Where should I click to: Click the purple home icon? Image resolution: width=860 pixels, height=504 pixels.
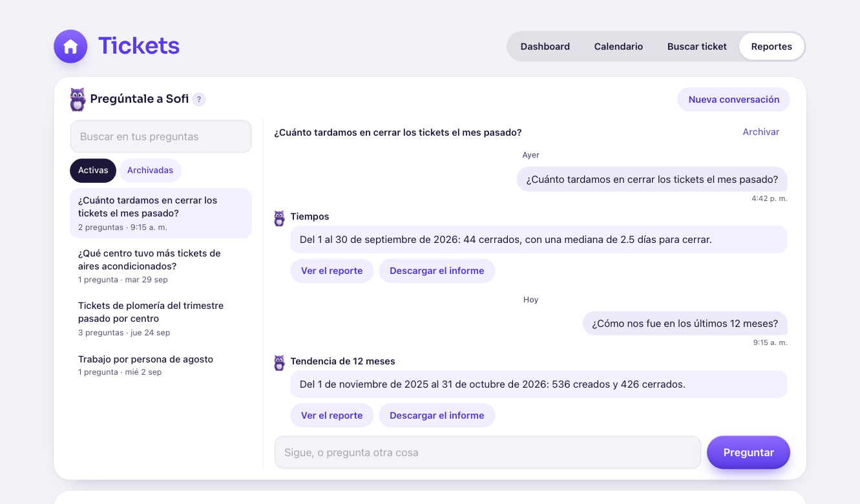(70, 47)
